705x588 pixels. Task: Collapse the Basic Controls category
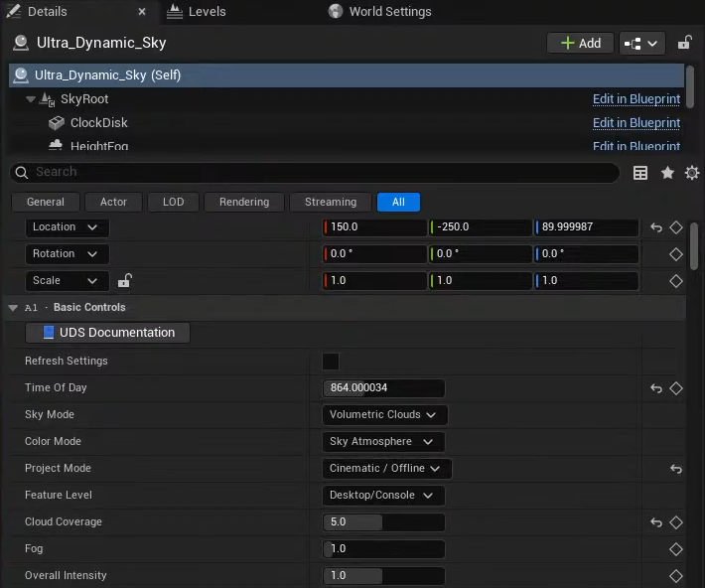click(13, 308)
